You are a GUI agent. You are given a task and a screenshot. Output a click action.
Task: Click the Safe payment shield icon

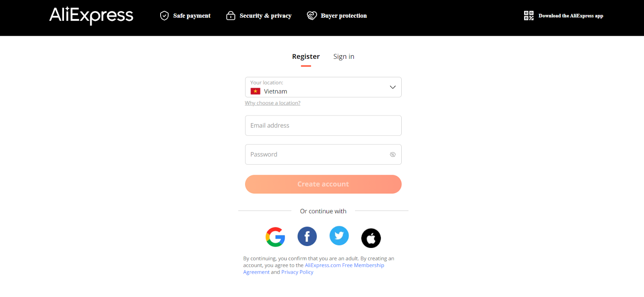click(x=164, y=15)
